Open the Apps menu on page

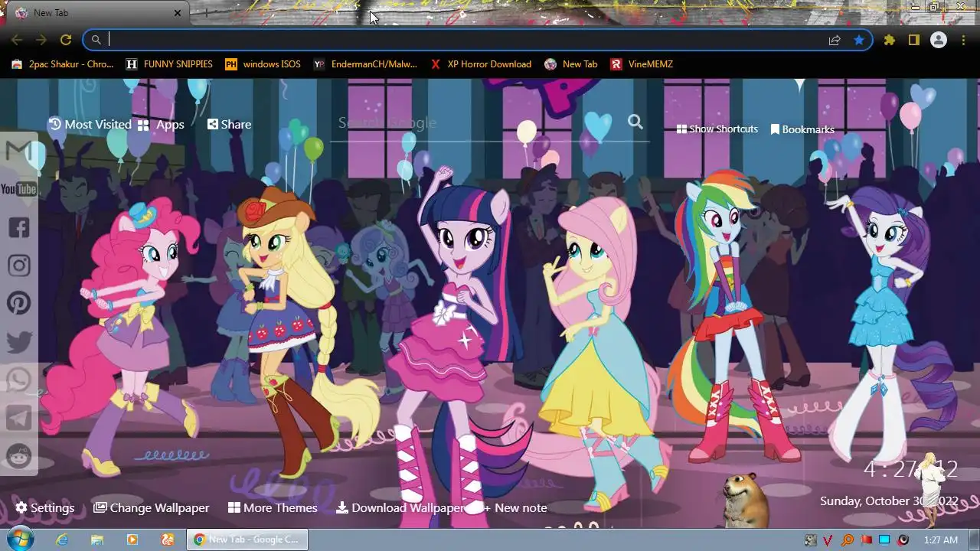[x=161, y=124]
